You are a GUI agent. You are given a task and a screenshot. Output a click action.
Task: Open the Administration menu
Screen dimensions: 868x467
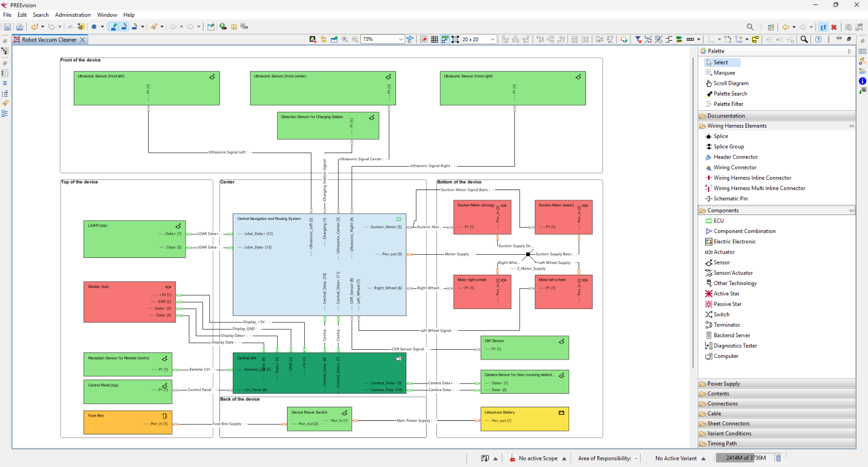tap(73, 15)
